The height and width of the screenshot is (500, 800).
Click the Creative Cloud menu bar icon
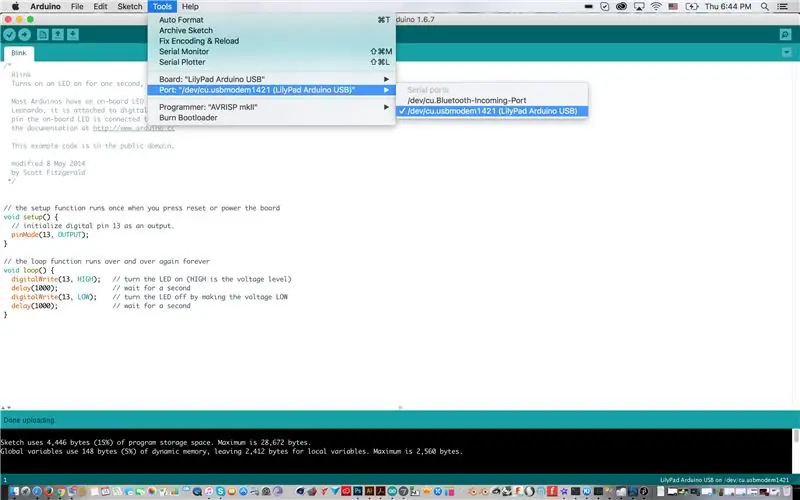[x=621, y=6]
